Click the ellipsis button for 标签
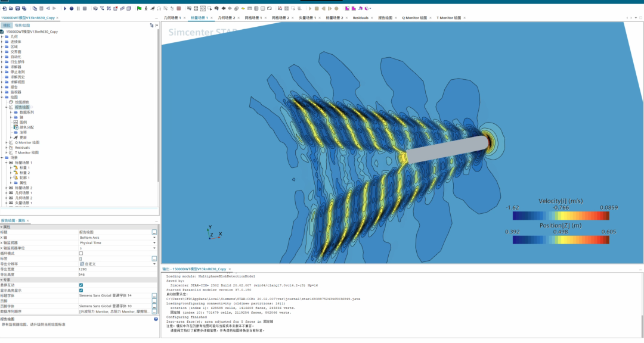The height and width of the screenshot is (343, 644). tap(154, 259)
